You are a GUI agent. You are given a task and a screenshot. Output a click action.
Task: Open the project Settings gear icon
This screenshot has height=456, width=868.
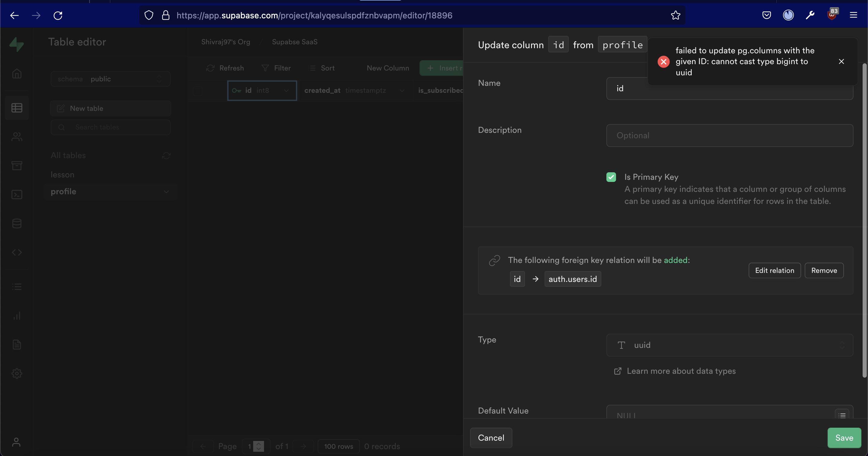point(17,373)
